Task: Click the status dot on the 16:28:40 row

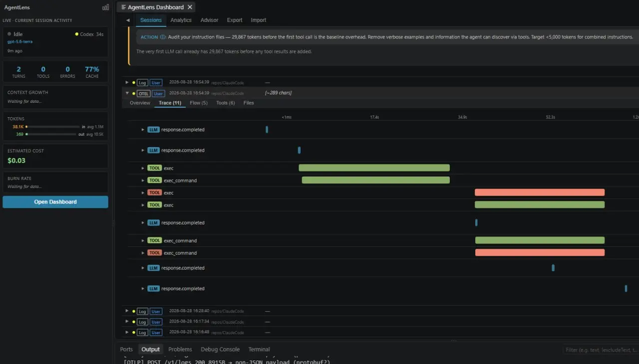Action: [x=134, y=311]
